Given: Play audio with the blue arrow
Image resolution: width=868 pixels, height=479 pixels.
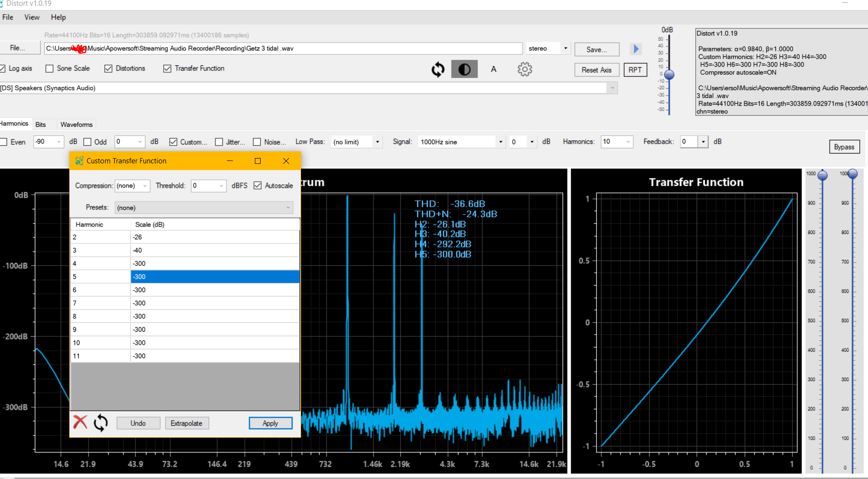Looking at the screenshot, I should click(636, 49).
